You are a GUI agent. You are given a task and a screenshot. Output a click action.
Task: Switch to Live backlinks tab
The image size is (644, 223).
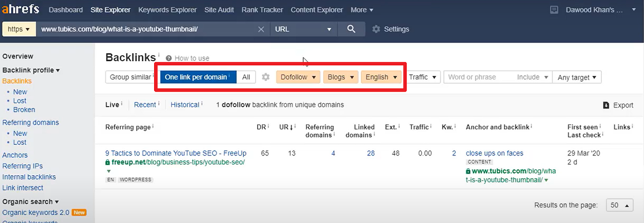(x=112, y=105)
